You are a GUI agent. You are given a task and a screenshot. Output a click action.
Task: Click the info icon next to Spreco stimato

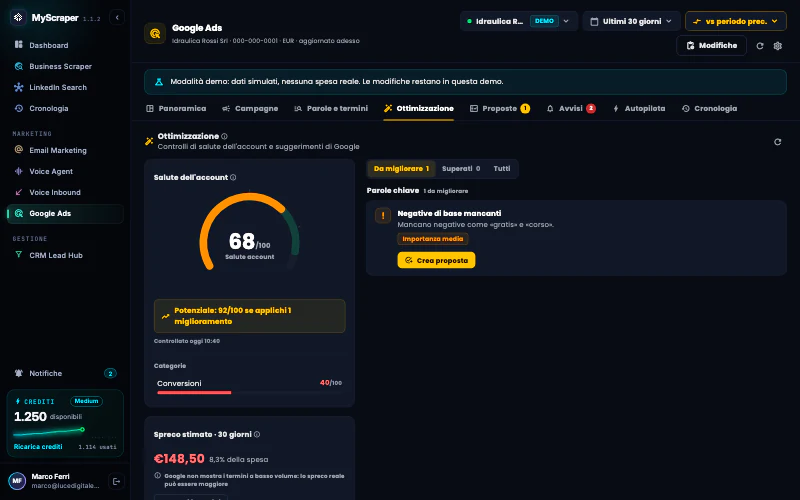tap(257, 435)
